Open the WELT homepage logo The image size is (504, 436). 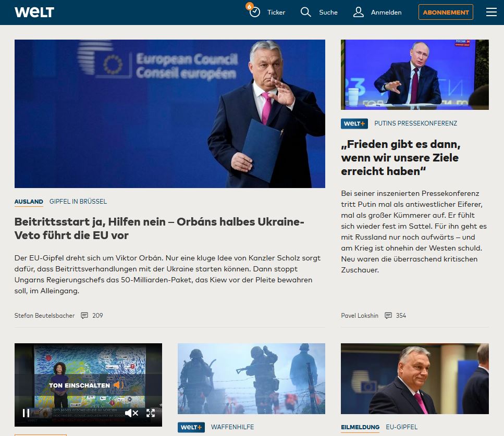tap(34, 13)
